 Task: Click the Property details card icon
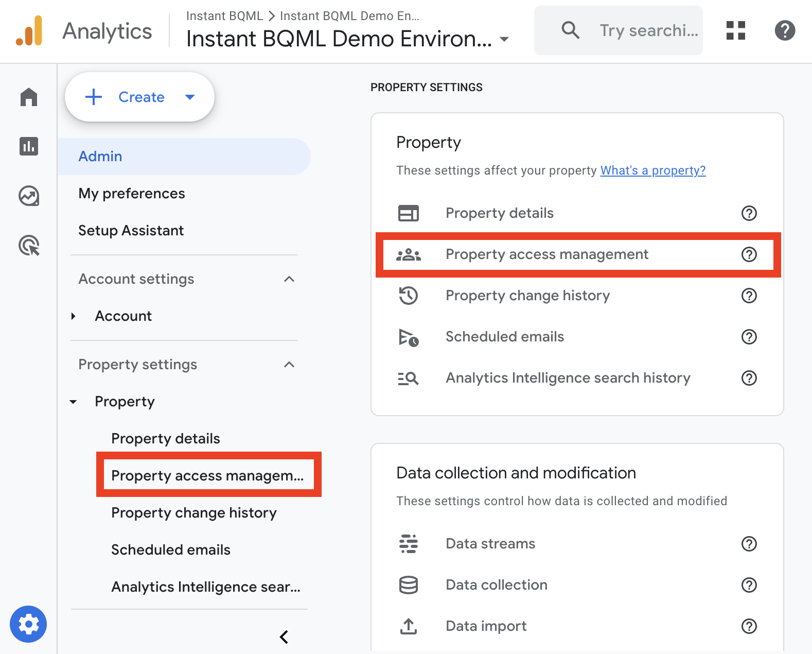click(x=409, y=213)
